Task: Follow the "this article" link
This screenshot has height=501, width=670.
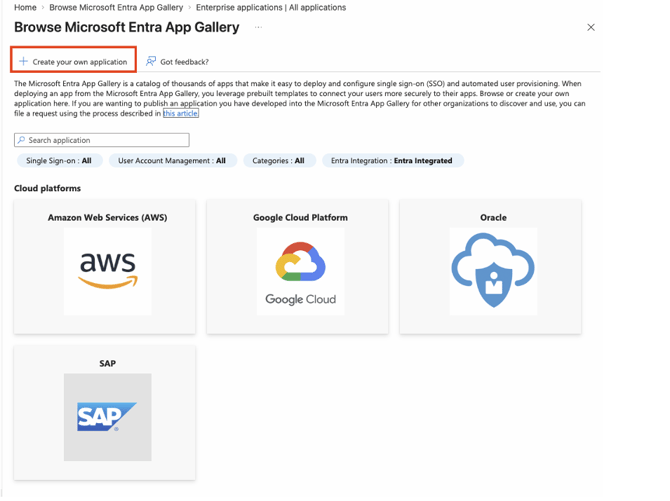Action: 181,114
